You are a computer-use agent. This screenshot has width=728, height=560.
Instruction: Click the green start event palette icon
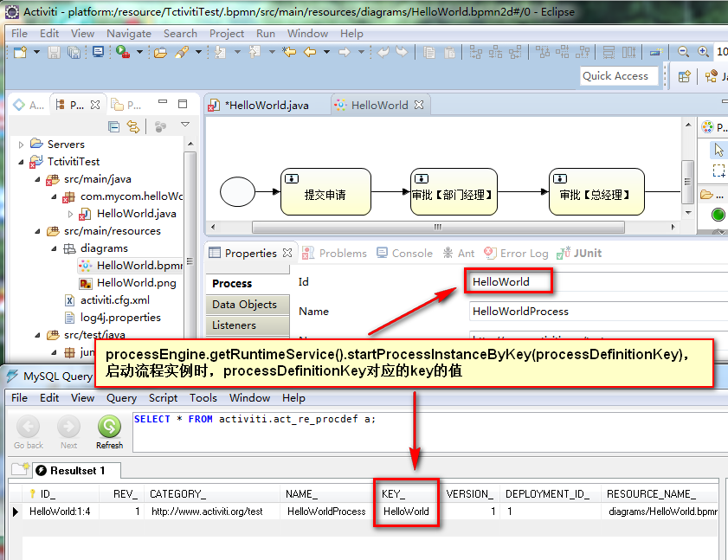(x=718, y=215)
